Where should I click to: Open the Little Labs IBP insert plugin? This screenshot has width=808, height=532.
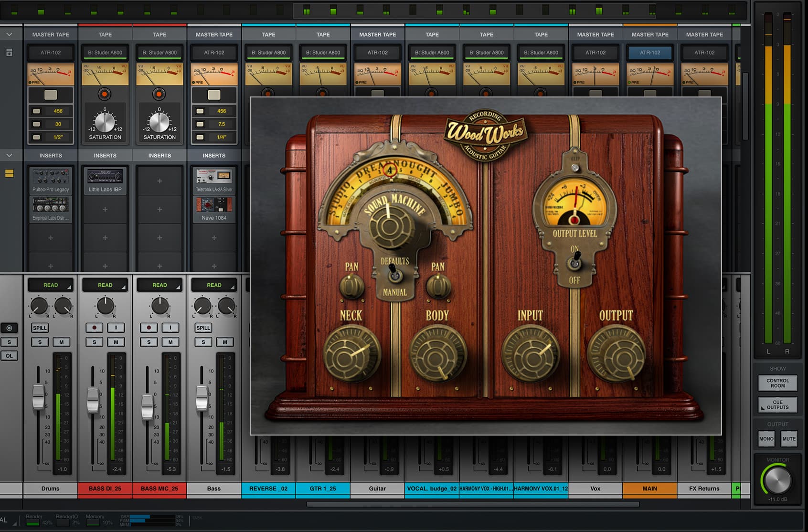(x=105, y=180)
